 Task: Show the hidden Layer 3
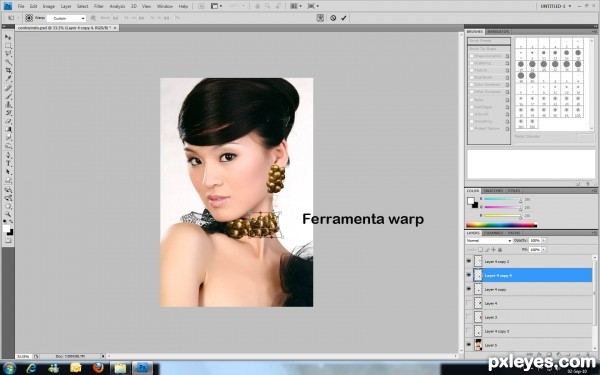[469, 317]
